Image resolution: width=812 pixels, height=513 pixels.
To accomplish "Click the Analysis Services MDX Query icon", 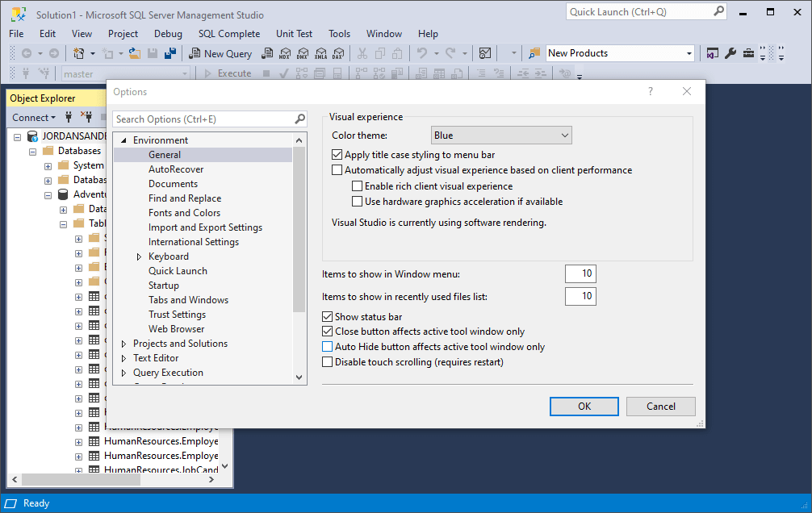I will 285,53.
